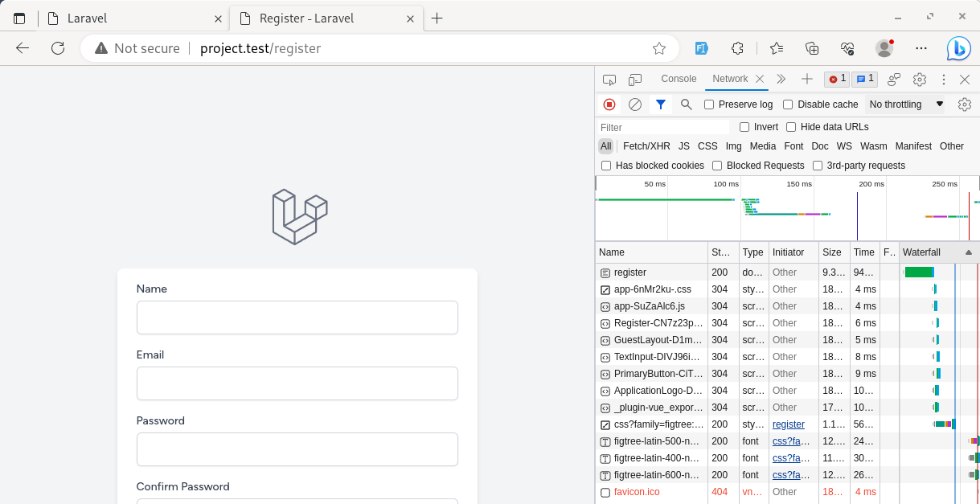Open the user profile avatar
The height and width of the screenshot is (504, 980).
[x=884, y=48]
